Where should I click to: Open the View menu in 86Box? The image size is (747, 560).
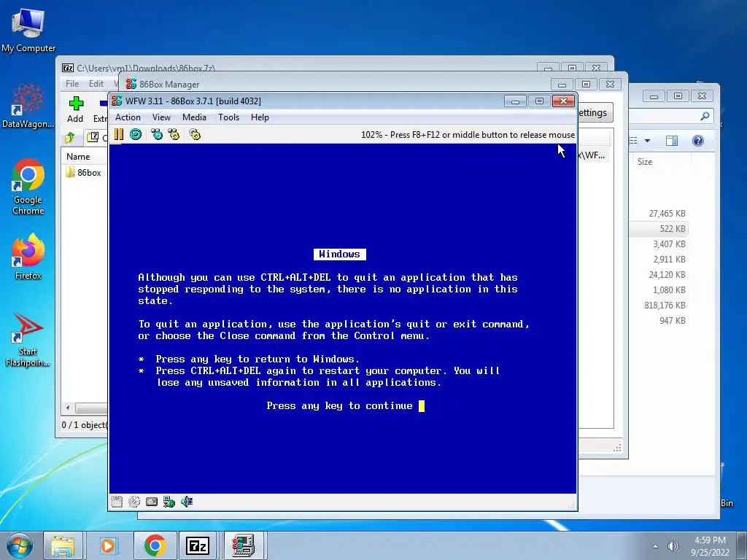coord(161,117)
